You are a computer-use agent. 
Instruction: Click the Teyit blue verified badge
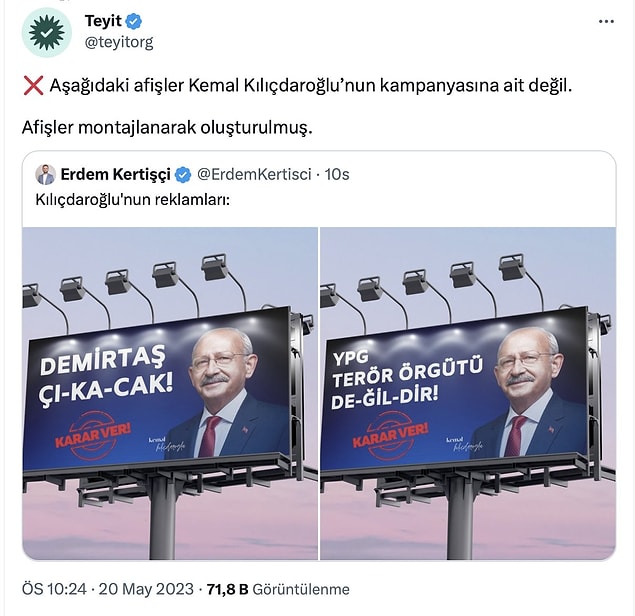134,21
